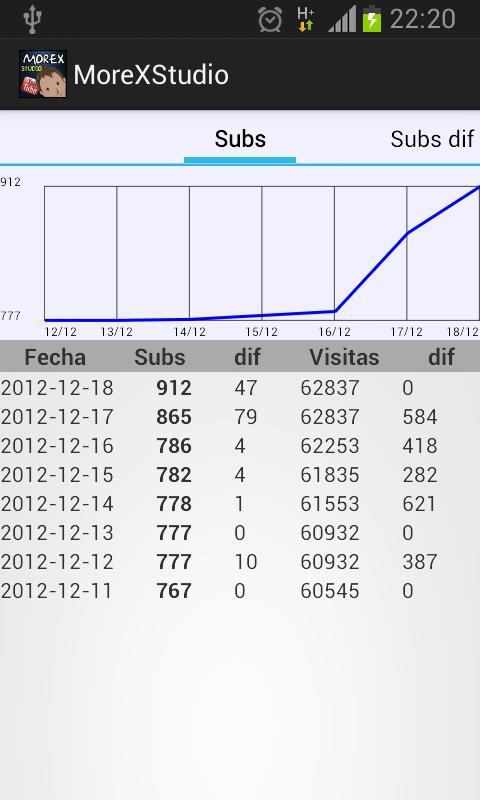Tap the 912 subs value in table

[174, 388]
